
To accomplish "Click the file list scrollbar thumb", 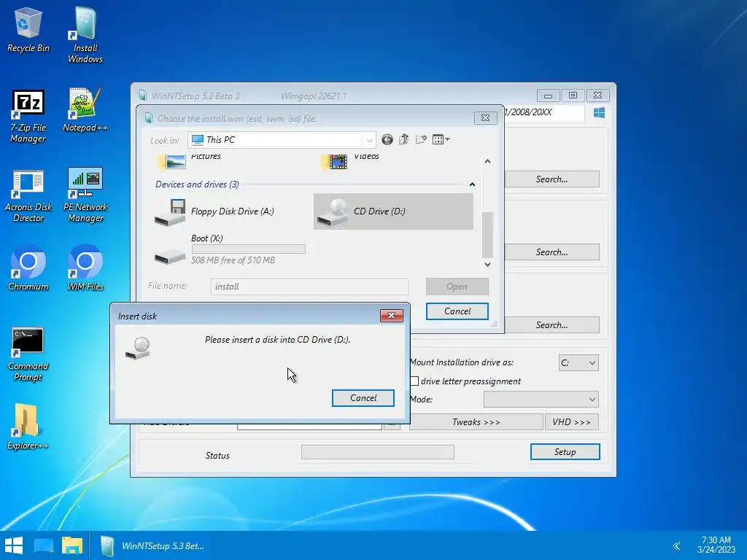I will (487, 235).
